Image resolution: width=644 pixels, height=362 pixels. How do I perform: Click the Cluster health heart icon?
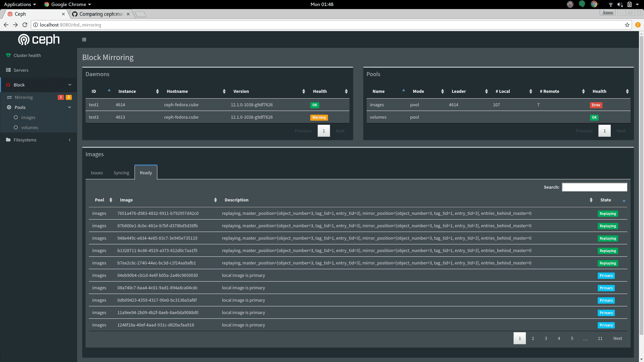(8, 55)
